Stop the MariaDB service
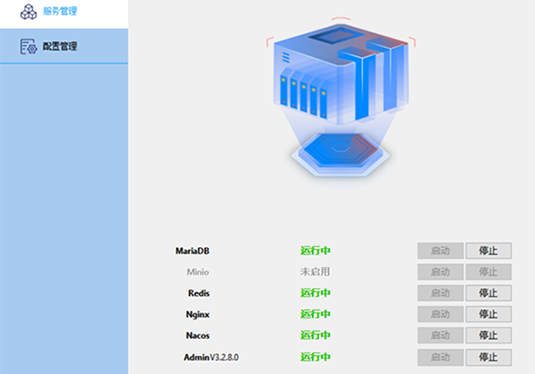Viewport: 535px width, 374px height. (x=489, y=251)
